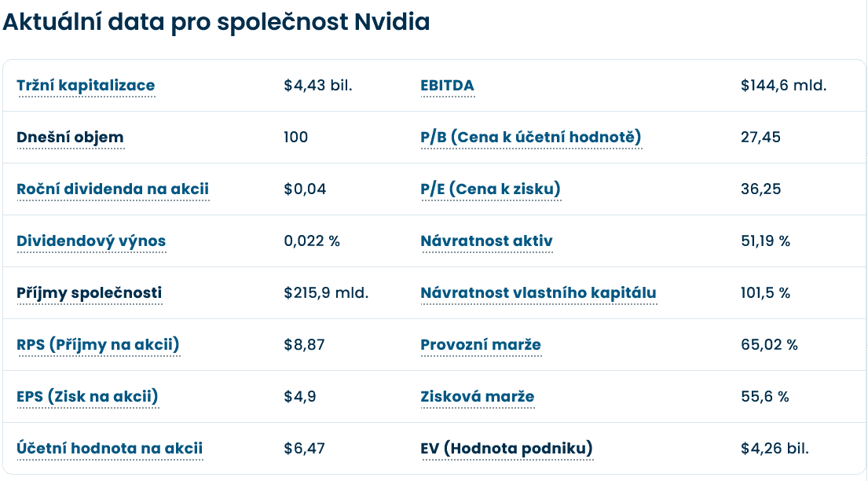Click the Návratnost aktiv link
This screenshot has width=868, height=481.
(x=486, y=241)
